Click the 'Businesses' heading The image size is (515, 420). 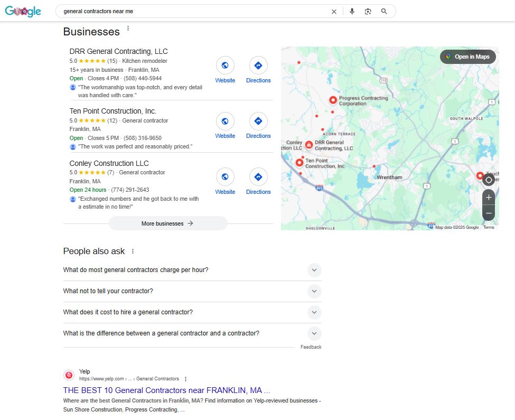tap(91, 32)
